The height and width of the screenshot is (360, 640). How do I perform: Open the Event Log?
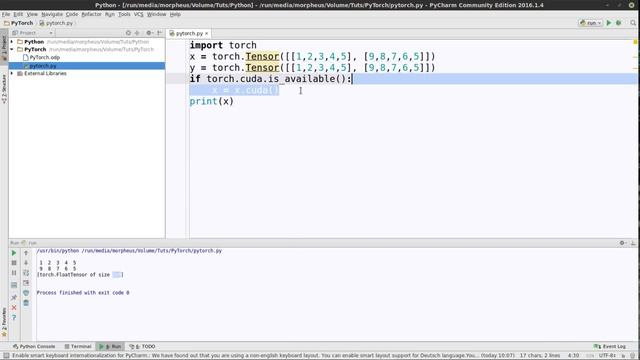point(610,347)
